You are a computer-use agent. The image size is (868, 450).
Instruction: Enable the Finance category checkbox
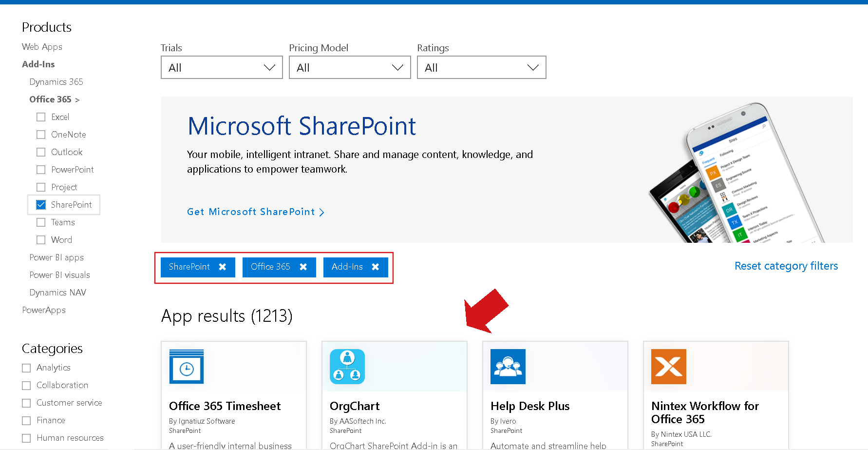click(26, 421)
